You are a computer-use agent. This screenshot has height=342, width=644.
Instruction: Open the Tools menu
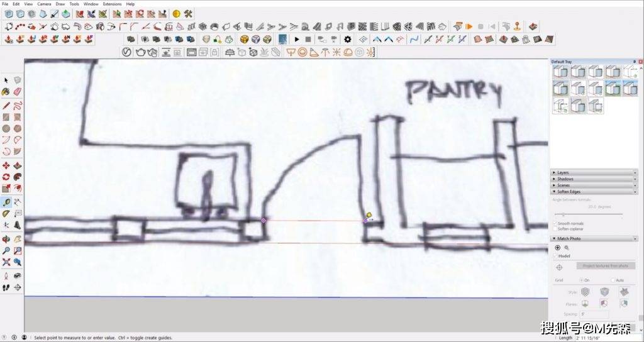tap(74, 4)
